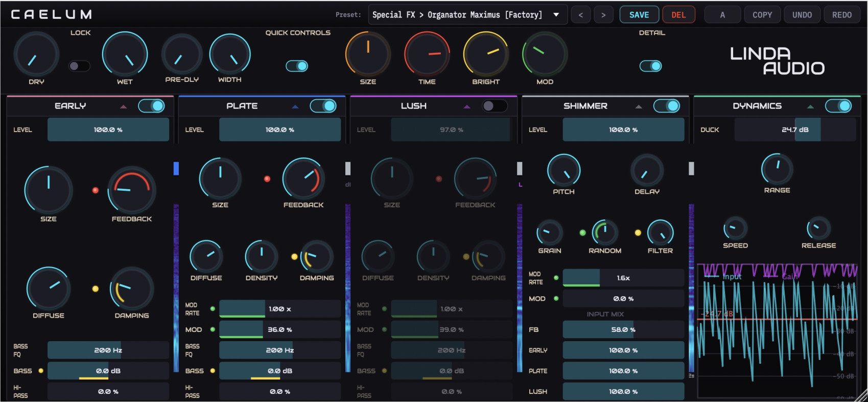Turn off the Quick Controls toggle
868x402 pixels.
(x=297, y=66)
